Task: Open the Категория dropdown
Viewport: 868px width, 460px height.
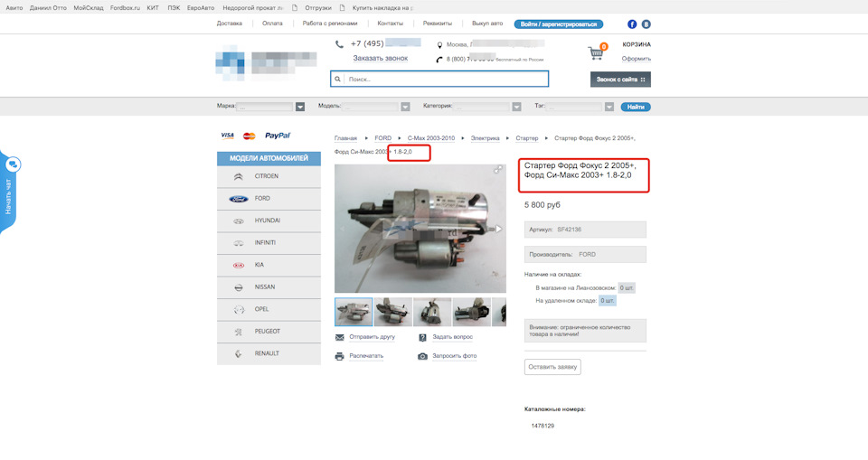Action: click(516, 107)
